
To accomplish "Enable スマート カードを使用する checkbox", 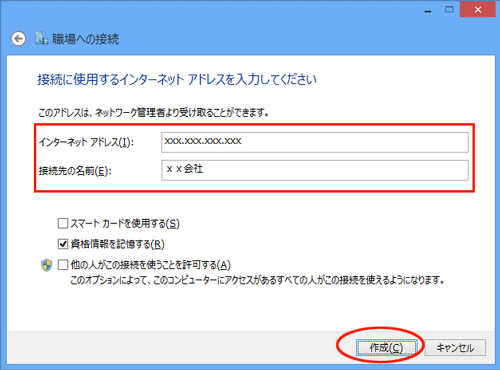I will click(63, 223).
